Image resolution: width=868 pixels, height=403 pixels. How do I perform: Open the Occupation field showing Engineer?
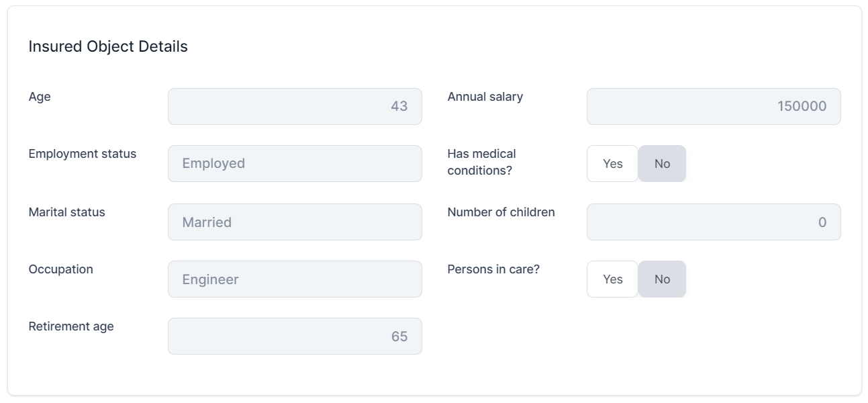click(x=295, y=279)
